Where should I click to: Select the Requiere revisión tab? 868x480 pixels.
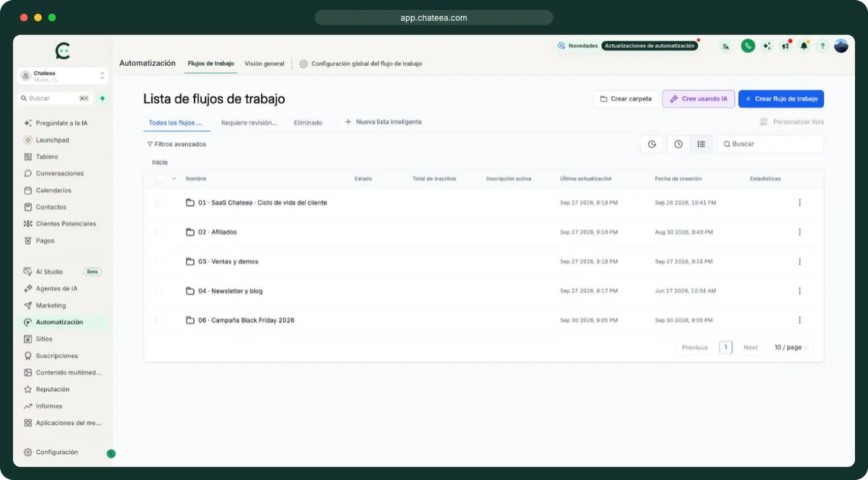pos(249,123)
